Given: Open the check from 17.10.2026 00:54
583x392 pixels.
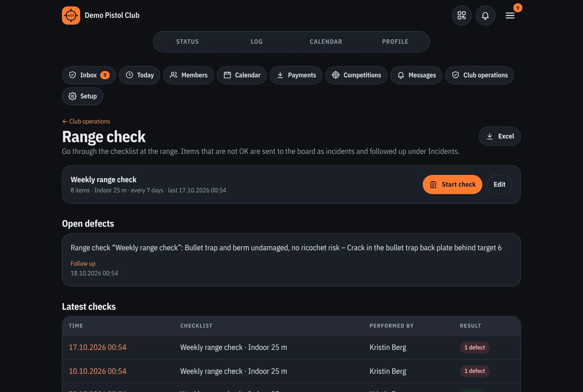Looking at the screenshot, I should coord(98,347).
